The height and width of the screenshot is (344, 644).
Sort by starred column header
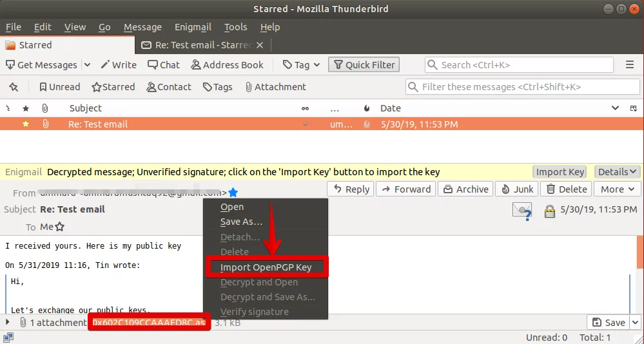[26, 108]
